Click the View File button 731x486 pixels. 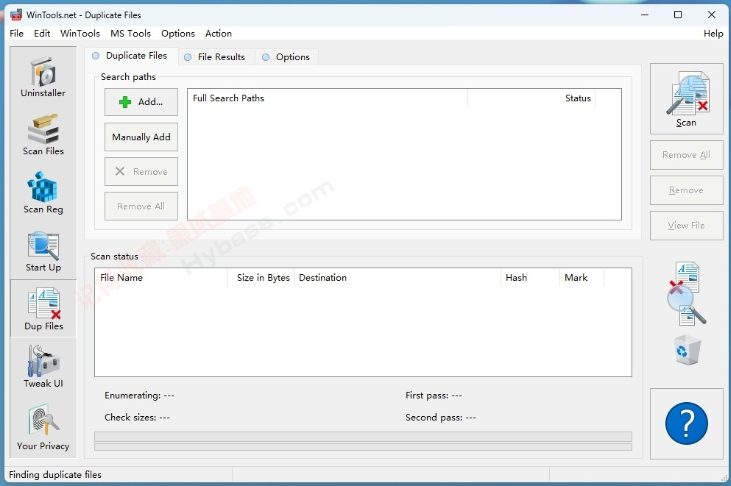coord(687,226)
